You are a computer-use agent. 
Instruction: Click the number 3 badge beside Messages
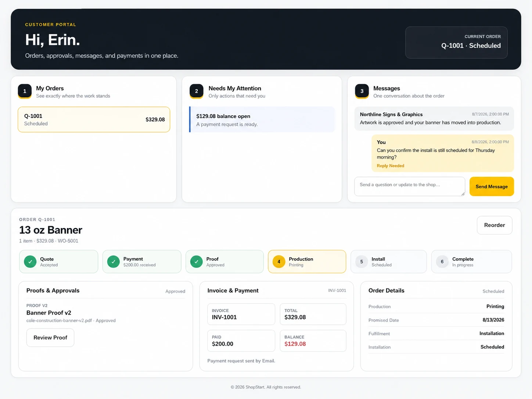[x=362, y=91]
